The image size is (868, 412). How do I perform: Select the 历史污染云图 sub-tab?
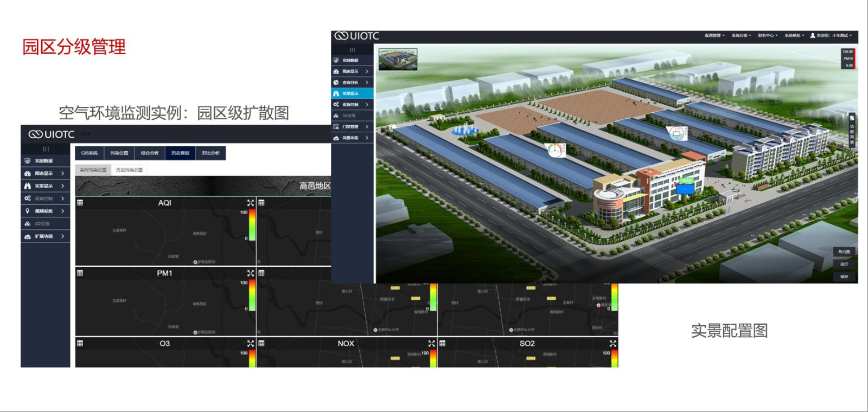click(129, 170)
